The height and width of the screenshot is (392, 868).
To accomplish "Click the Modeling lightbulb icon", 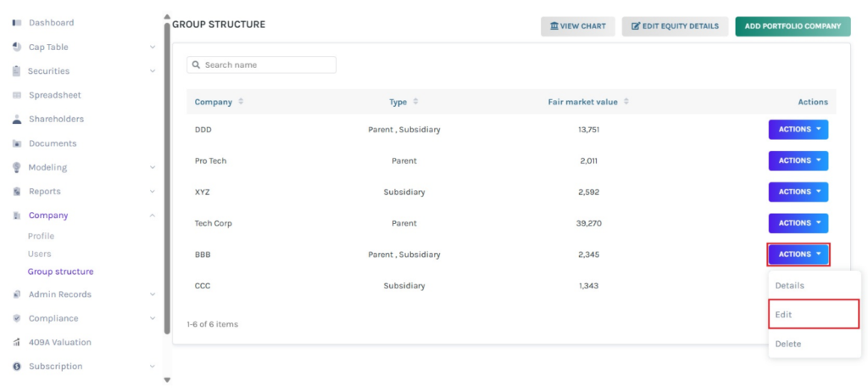I will tap(16, 168).
